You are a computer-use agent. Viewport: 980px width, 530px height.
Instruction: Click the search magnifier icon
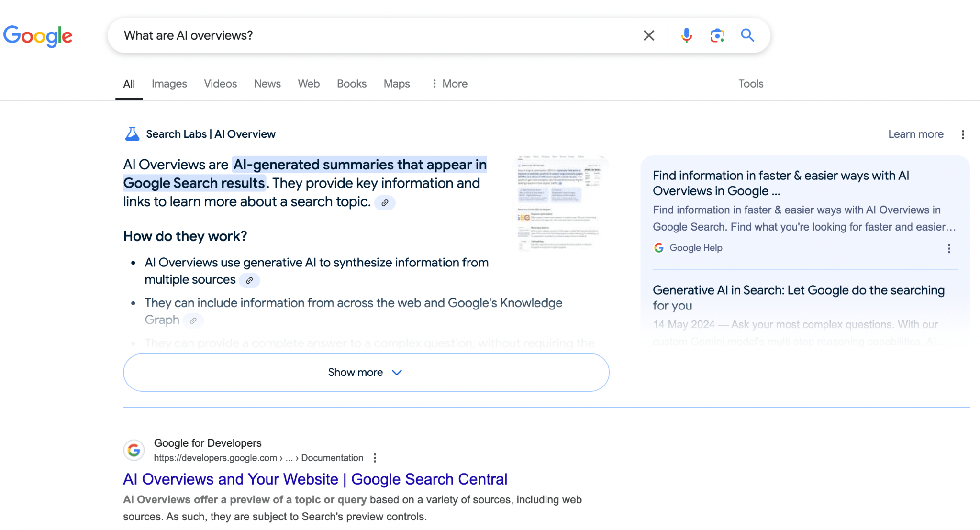[747, 35]
